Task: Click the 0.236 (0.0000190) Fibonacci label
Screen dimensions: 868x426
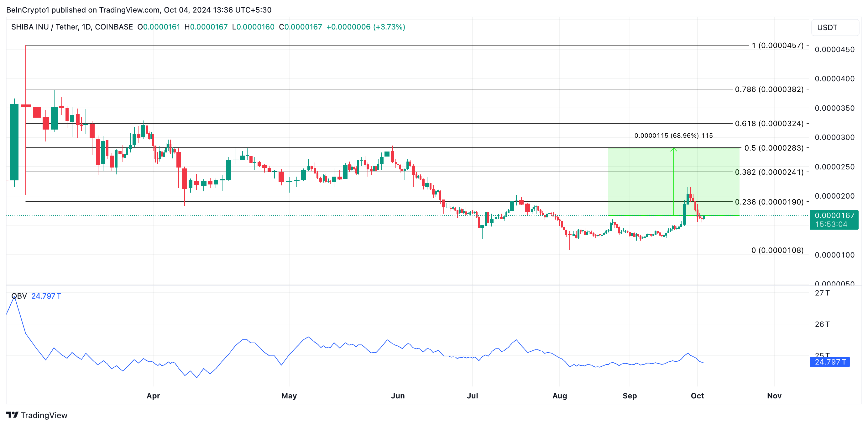Action: coord(769,202)
